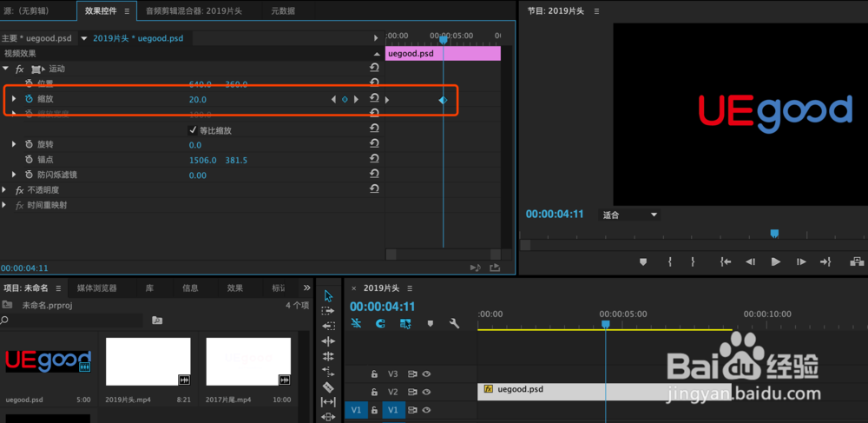
Task: Add marker in 2019片头 timeline header
Action: (431, 323)
